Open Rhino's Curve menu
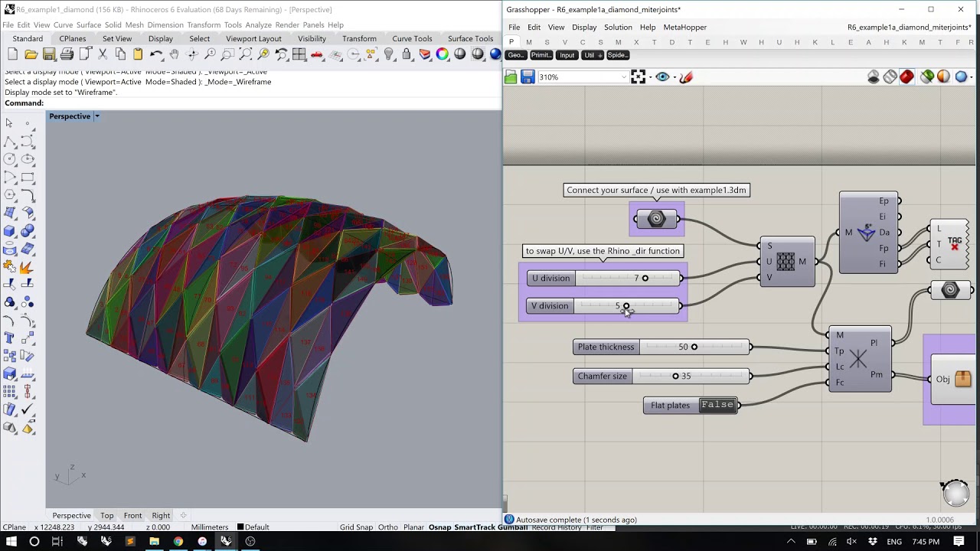 [x=63, y=24]
